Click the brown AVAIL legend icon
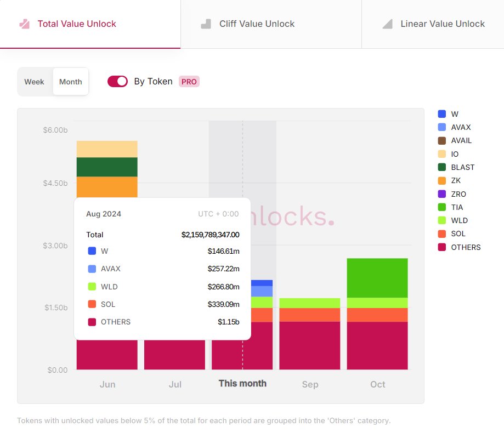This screenshot has width=504, height=433. click(442, 140)
